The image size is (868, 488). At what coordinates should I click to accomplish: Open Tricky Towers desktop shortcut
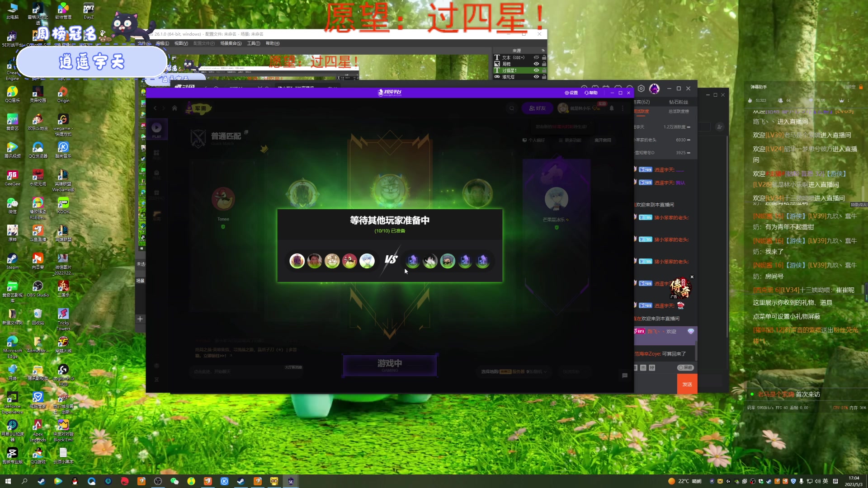point(63,319)
